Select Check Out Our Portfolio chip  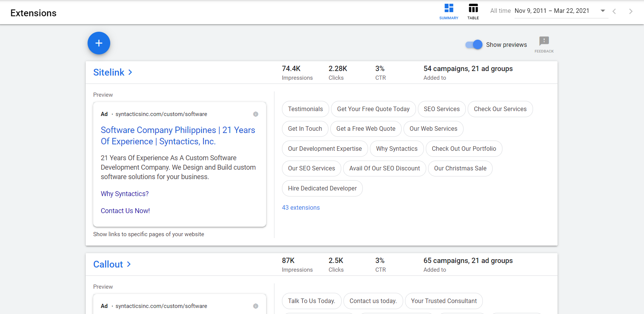(x=464, y=149)
